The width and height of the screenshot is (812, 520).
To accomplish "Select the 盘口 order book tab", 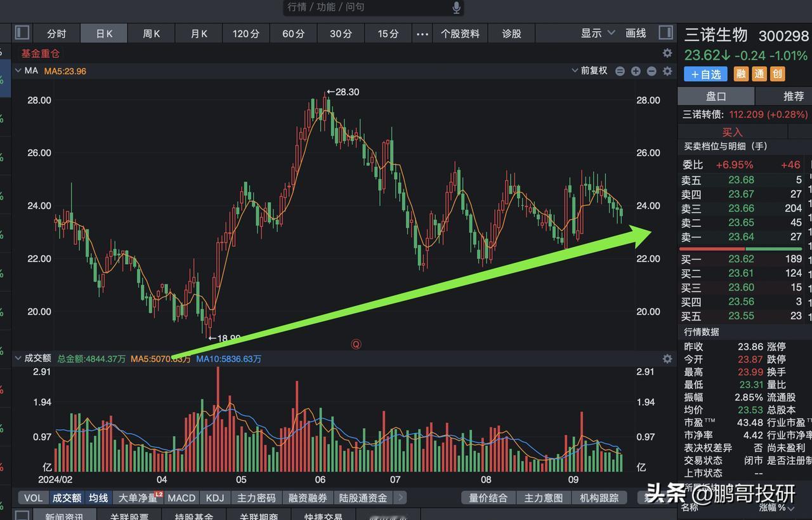I will coord(716,96).
